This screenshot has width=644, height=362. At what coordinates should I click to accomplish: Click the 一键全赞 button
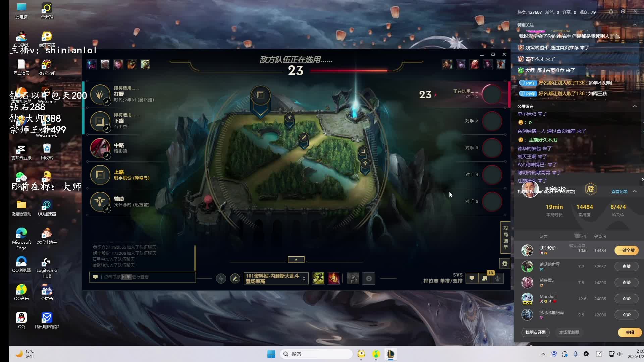pyautogui.click(x=626, y=250)
